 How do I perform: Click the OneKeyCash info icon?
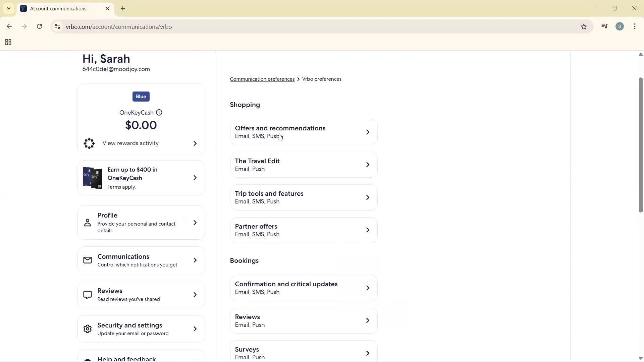coord(159,113)
